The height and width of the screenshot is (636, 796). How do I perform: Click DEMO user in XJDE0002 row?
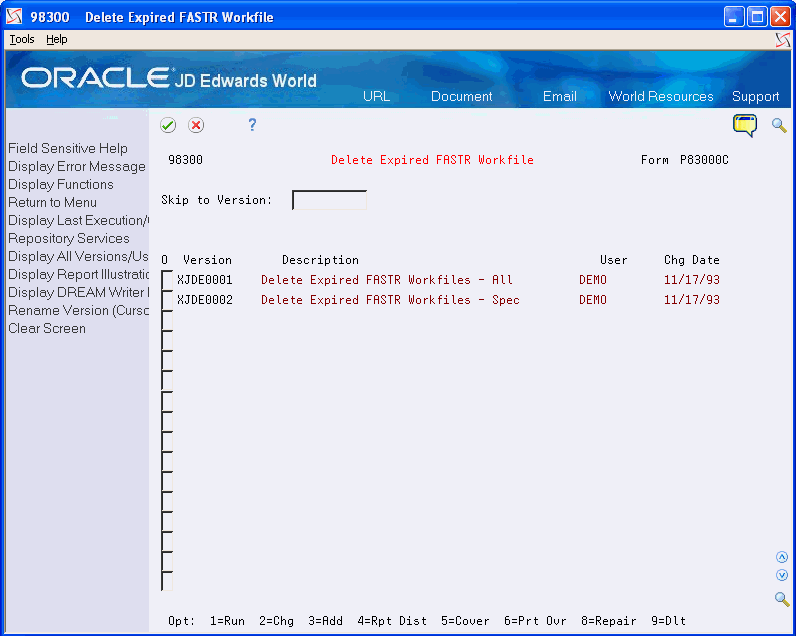[593, 300]
